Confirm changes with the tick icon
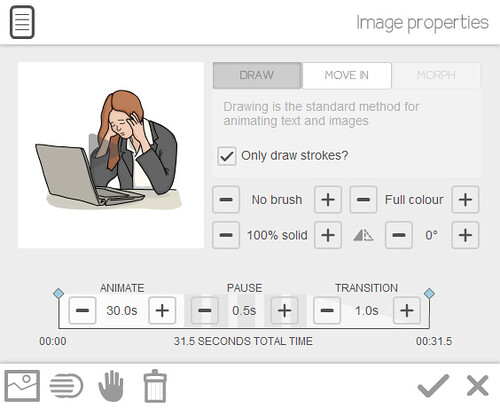Image resolution: width=500 pixels, height=408 pixels. [x=433, y=386]
